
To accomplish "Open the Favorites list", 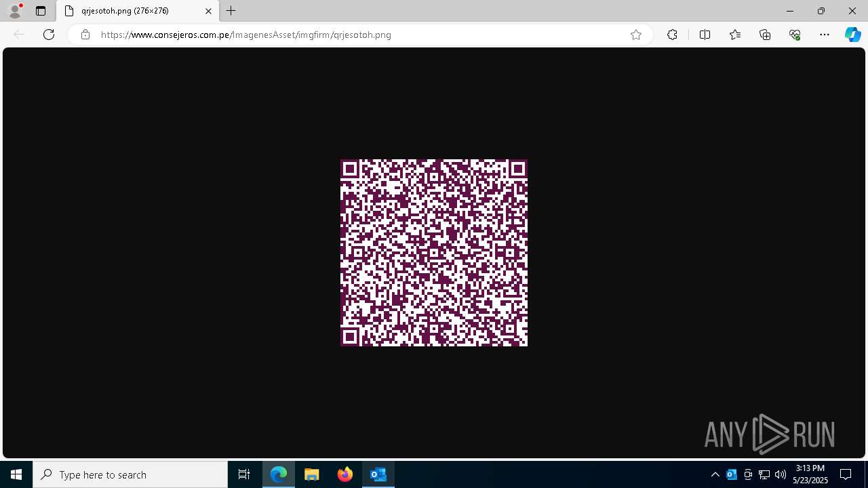I will coord(735,35).
